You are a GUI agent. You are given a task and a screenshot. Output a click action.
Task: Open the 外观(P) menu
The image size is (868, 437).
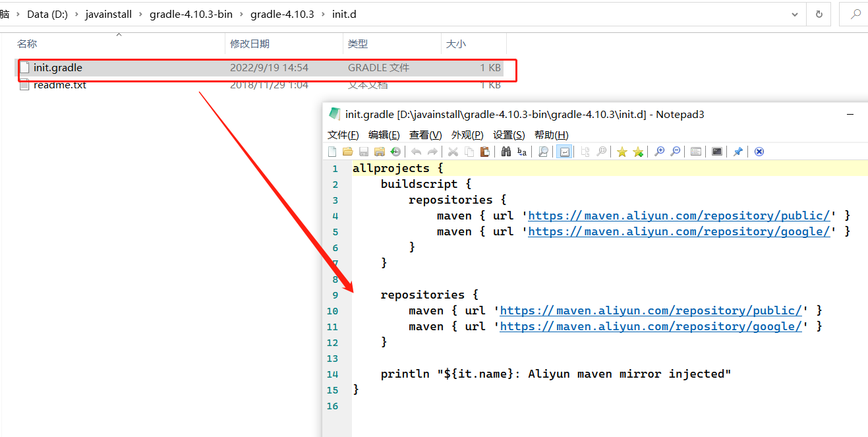tap(467, 134)
